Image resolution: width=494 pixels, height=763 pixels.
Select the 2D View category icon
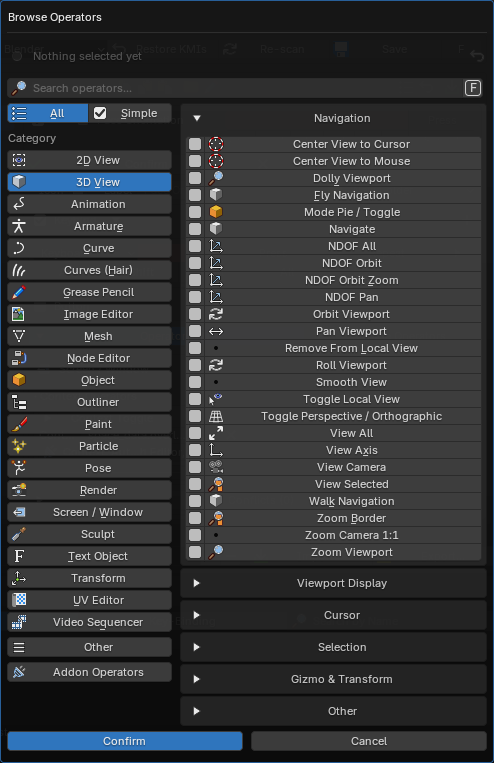[19, 160]
